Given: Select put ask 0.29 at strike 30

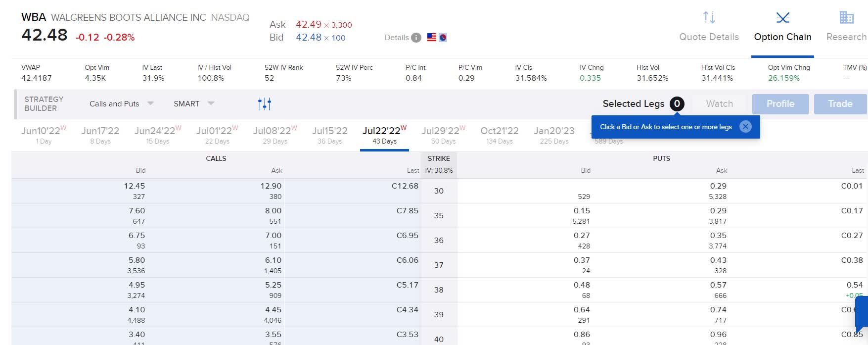Looking at the screenshot, I should [x=718, y=186].
